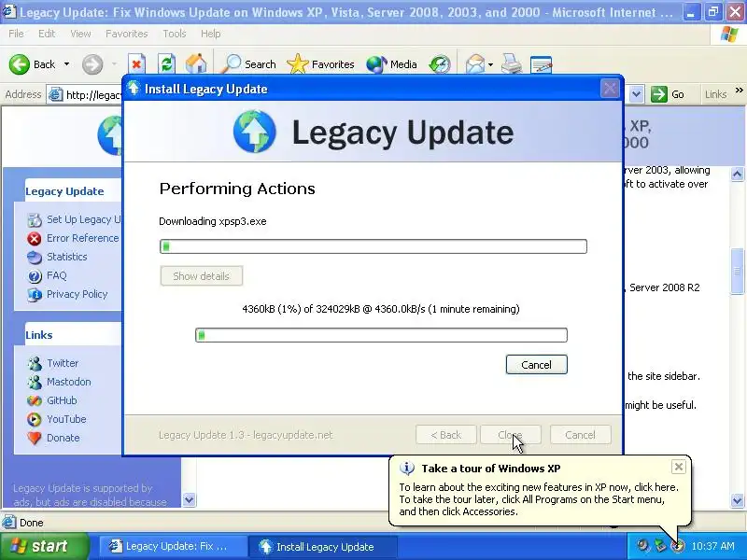Click the Edit page icon in toolbar
The height and width of the screenshot is (560, 747).
pyautogui.click(x=541, y=64)
